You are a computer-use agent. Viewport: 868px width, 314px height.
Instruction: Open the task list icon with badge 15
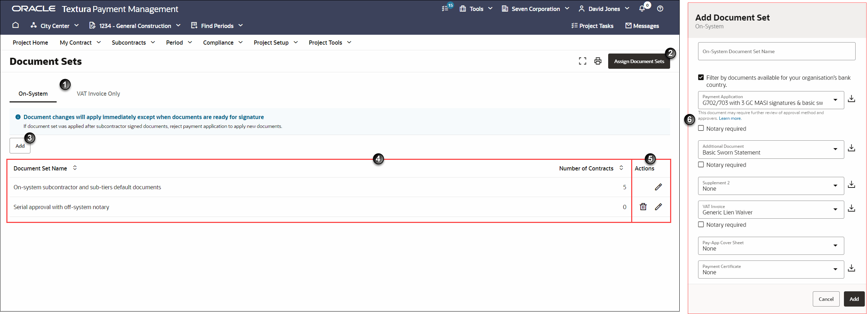tap(446, 9)
